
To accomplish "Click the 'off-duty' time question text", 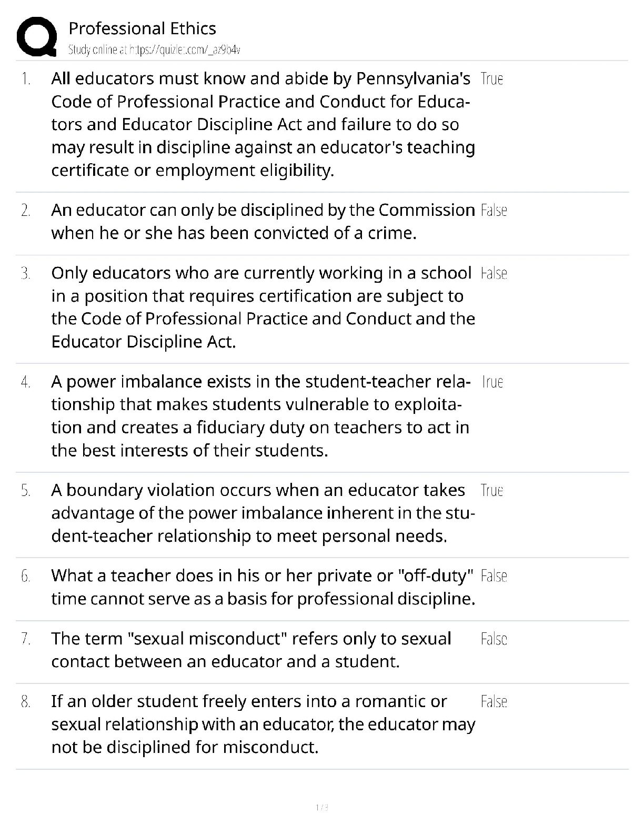I will coord(262,587).
